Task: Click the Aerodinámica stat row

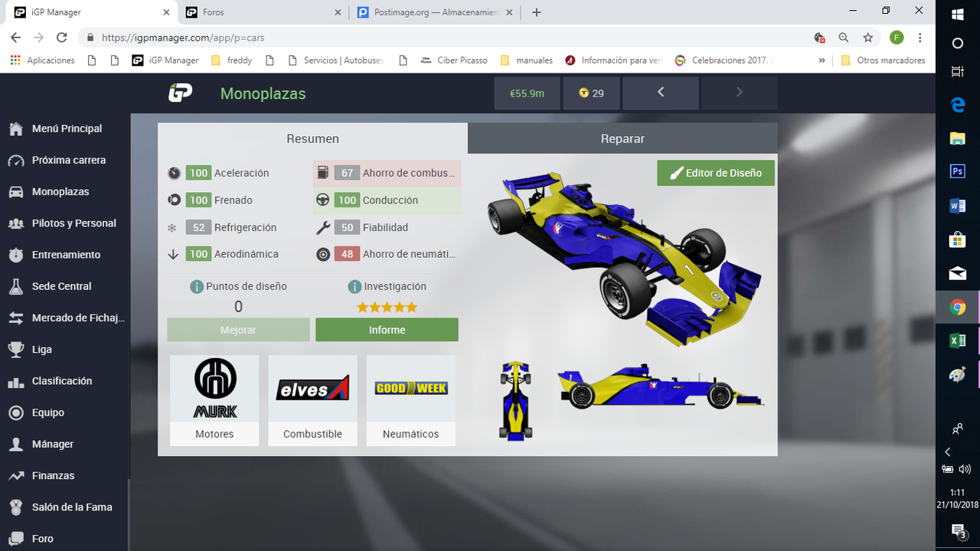Action: click(237, 254)
